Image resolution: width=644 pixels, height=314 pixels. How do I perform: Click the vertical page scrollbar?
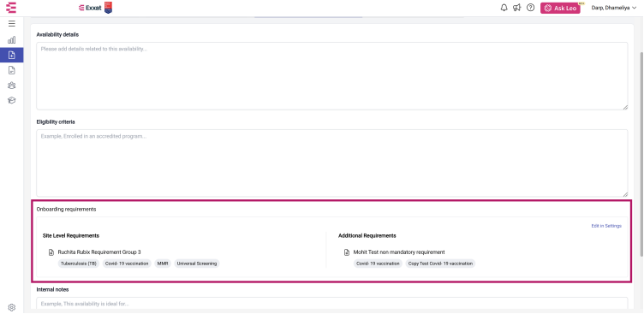pyautogui.click(x=641, y=154)
